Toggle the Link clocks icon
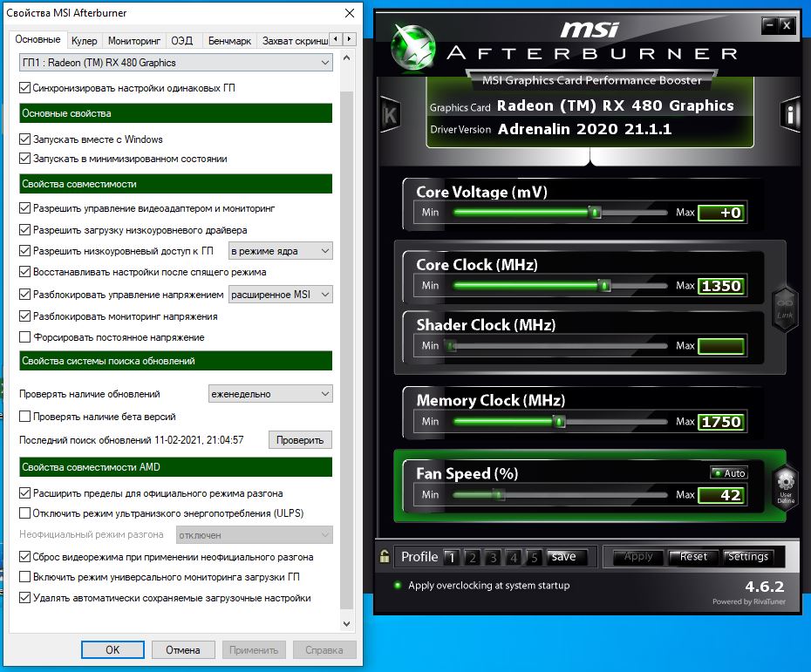Image resolution: width=811 pixels, height=672 pixels. (x=785, y=309)
